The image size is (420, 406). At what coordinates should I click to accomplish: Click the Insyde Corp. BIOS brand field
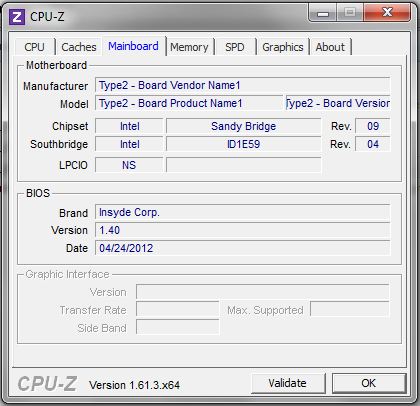(x=242, y=213)
